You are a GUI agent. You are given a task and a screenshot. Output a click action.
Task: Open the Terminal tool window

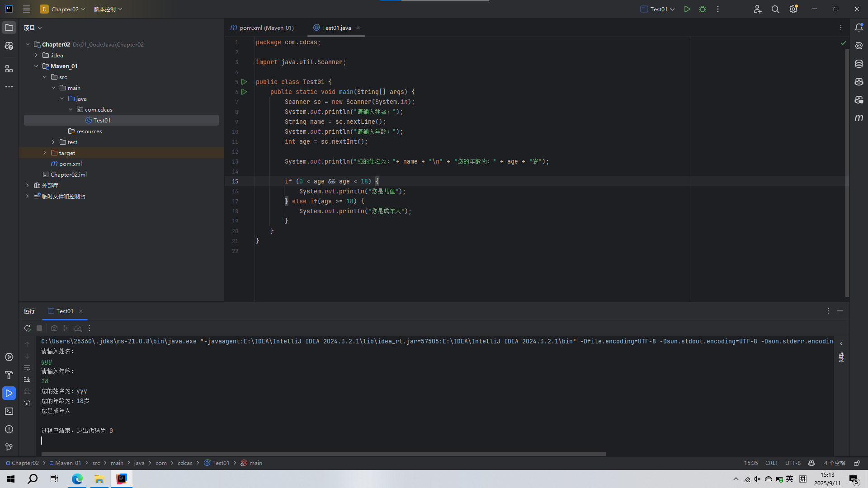(9, 411)
